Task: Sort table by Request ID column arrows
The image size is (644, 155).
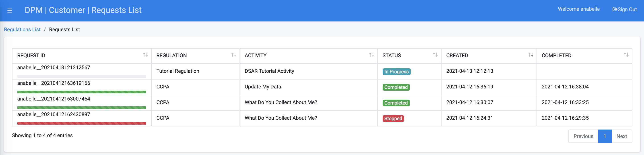Action: [x=145, y=55]
